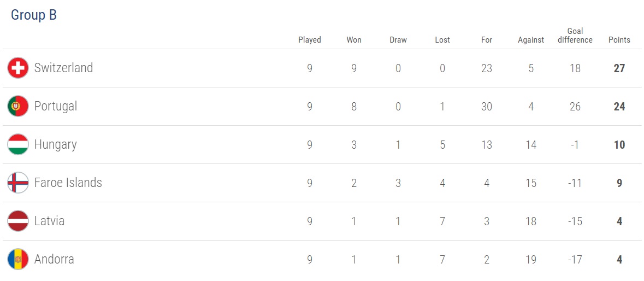Screen dimensions: 644x281
Task: Click the Hungary flag icon
Action: [18, 145]
